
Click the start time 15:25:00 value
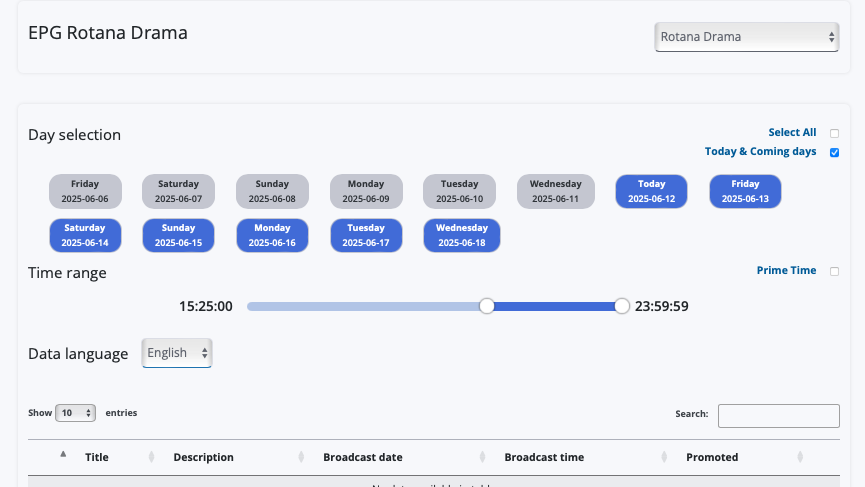[206, 306]
